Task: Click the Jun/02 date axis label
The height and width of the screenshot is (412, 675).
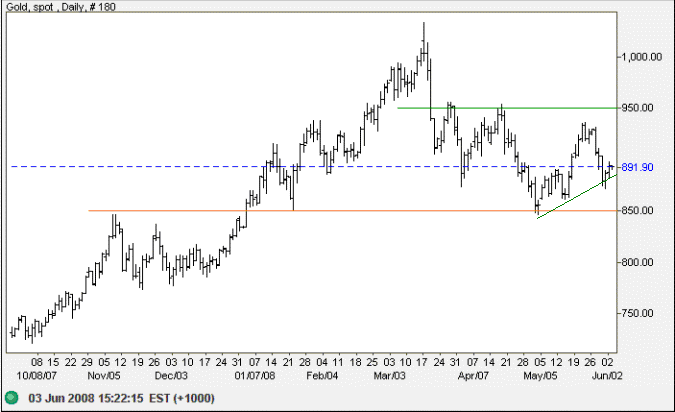Action: (607, 376)
